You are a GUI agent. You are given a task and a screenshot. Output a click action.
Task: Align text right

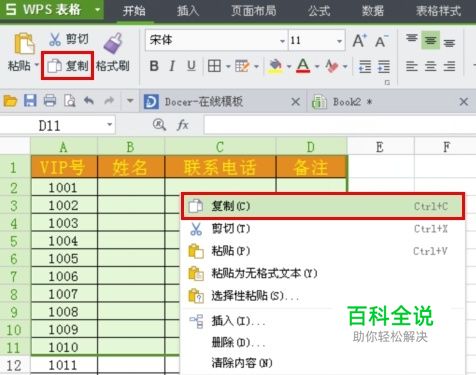(x=449, y=66)
